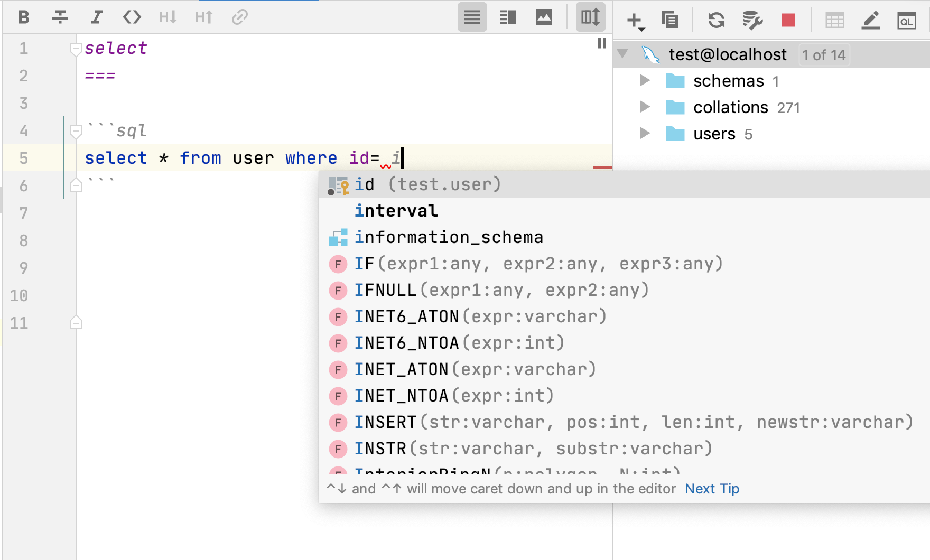Pick IFNULL function completion

[625, 290]
